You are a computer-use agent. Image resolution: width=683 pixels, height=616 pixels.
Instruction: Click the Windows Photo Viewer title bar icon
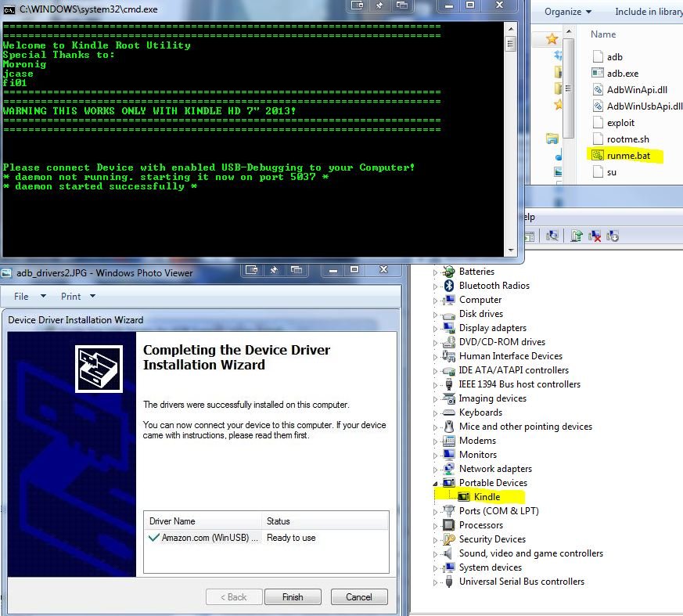pos(6,273)
